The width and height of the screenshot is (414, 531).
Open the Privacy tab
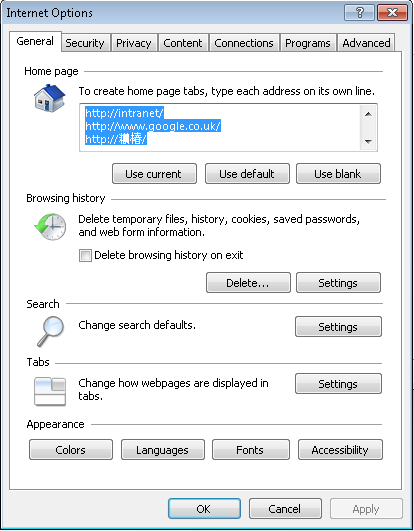pyautogui.click(x=134, y=43)
